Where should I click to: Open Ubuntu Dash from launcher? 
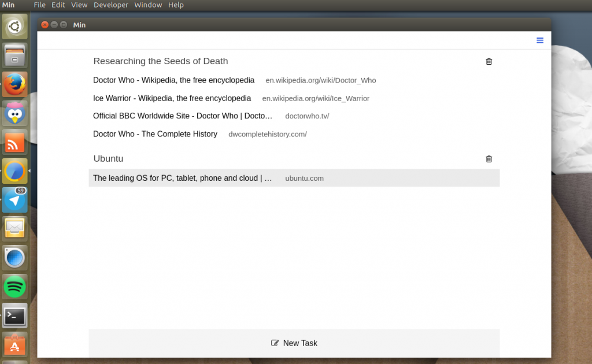coord(14,27)
